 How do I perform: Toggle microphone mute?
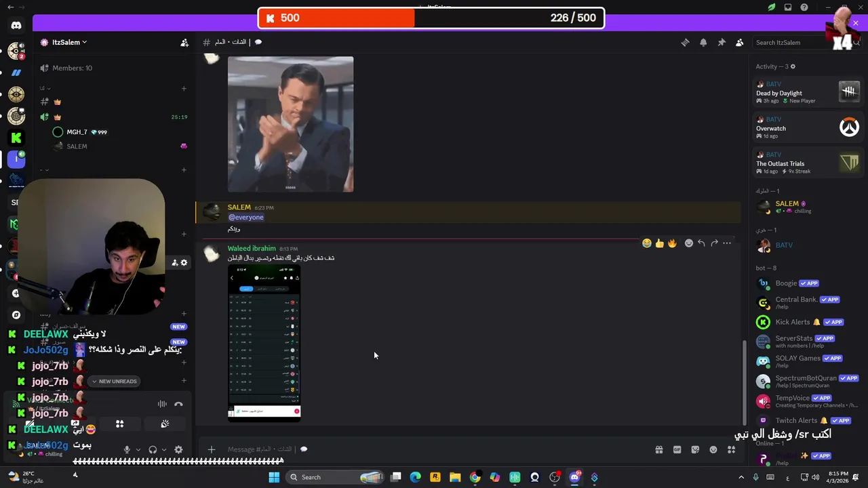point(126,449)
